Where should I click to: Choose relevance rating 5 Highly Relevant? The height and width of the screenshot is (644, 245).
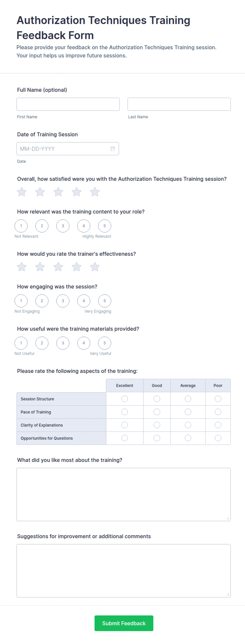105,226
